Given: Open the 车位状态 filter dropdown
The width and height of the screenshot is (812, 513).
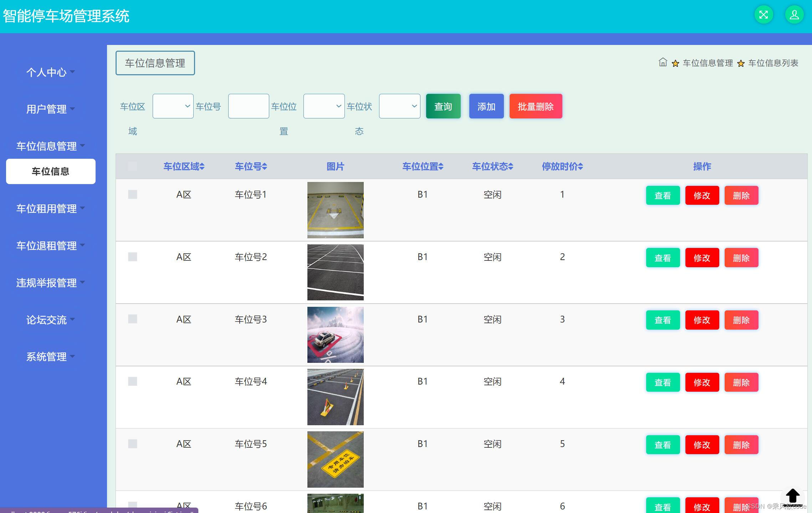Looking at the screenshot, I should [x=399, y=106].
